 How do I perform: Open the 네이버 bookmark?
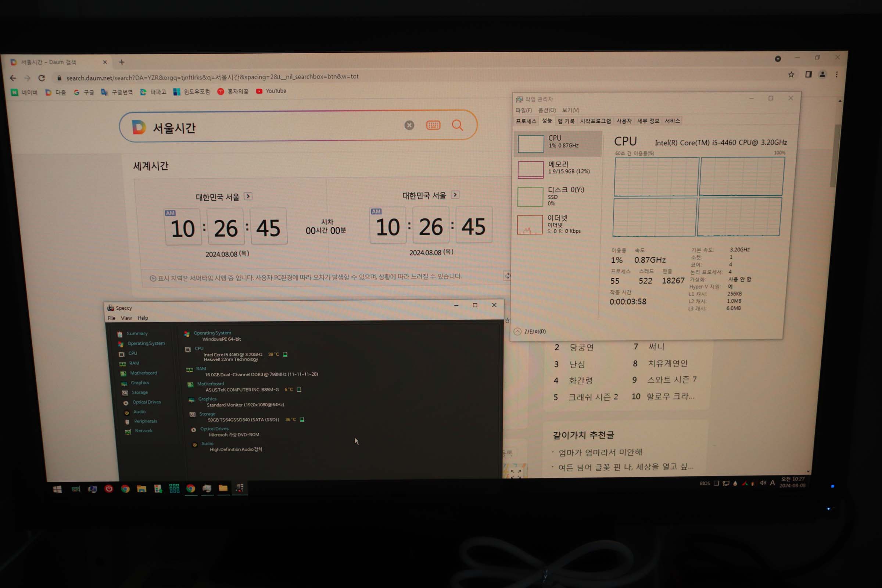click(x=24, y=92)
